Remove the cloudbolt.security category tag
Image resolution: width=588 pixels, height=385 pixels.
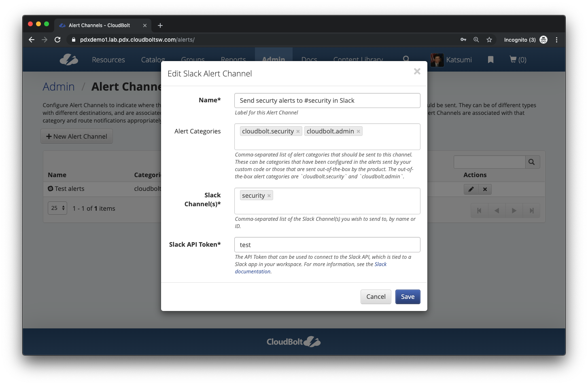[298, 131]
